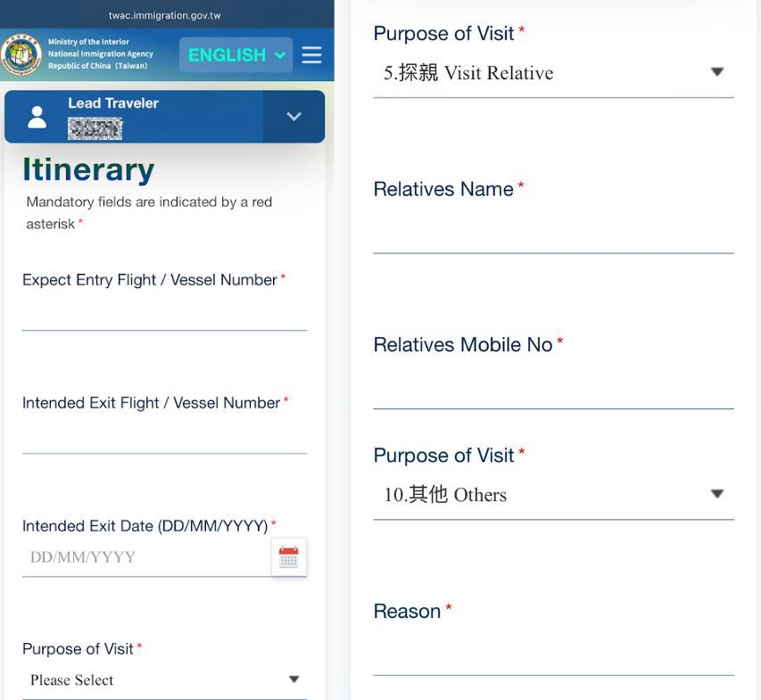The height and width of the screenshot is (700, 761).
Task: Open the calendar date picker icon
Action: coord(288,557)
